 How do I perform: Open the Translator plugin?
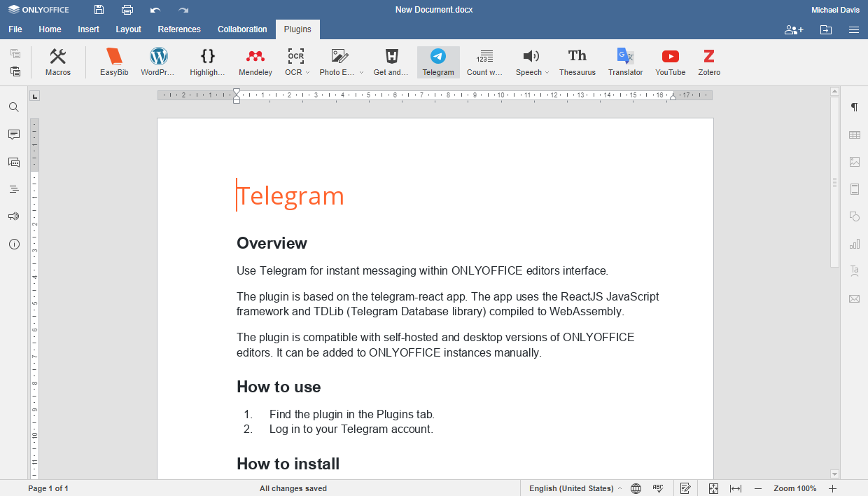625,62
